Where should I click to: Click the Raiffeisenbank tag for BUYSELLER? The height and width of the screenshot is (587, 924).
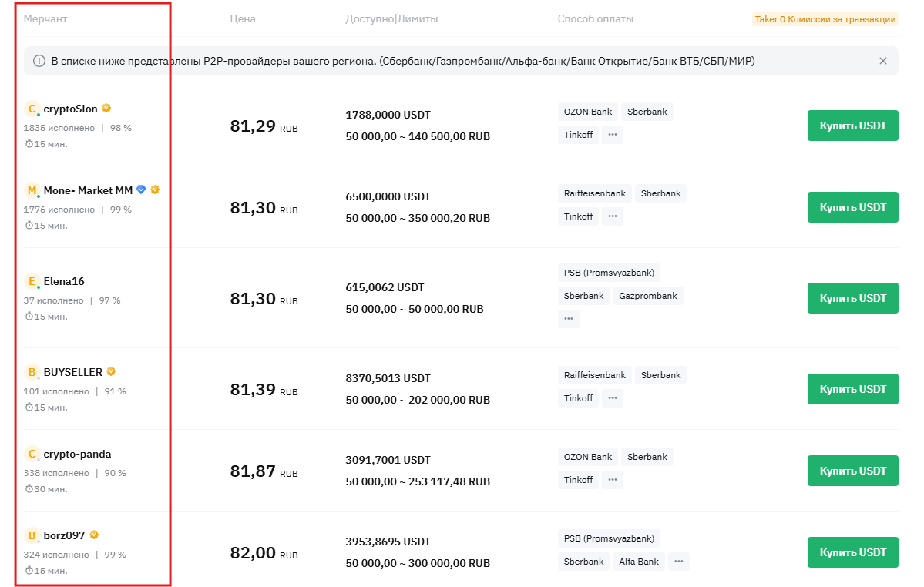pyautogui.click(x=594, y=375)
